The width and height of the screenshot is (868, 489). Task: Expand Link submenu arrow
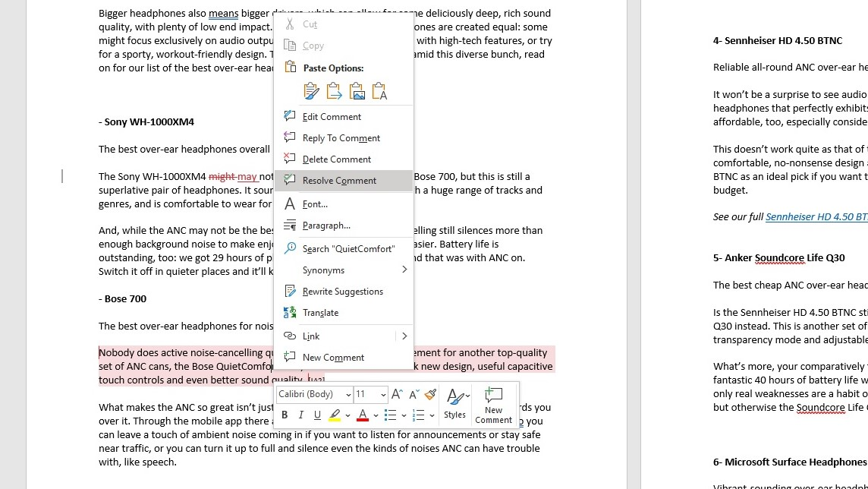tap(404, 336)
